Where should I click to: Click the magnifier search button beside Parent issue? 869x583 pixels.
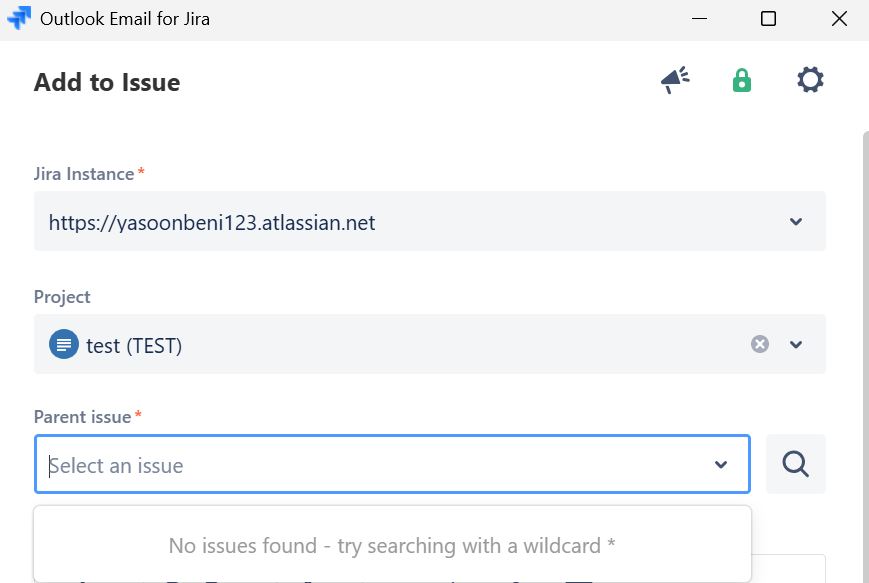[795, 464]
